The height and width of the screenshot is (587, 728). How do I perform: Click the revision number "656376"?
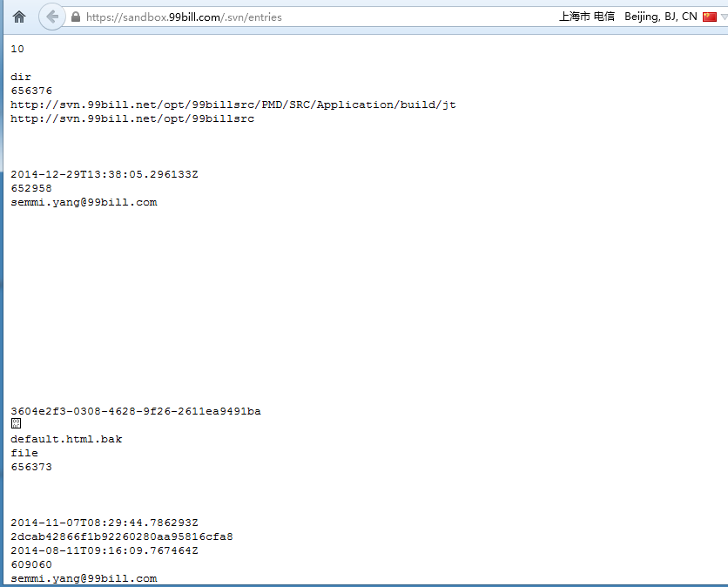pos(31,91)
